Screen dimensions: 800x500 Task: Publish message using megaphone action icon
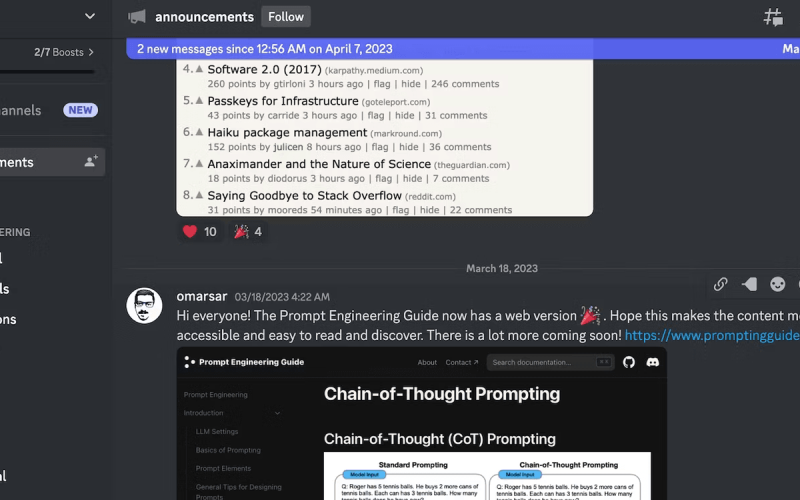(749, 284)
